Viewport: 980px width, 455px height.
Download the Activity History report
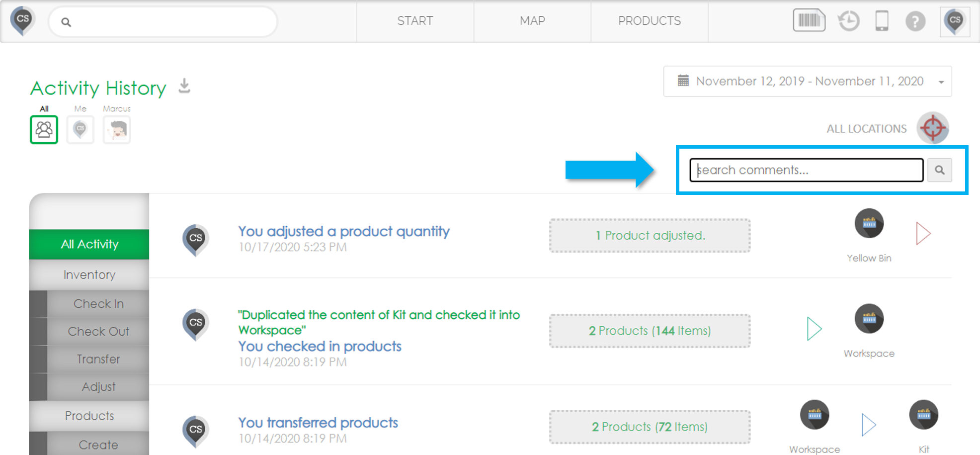click(x=184, y=86)
